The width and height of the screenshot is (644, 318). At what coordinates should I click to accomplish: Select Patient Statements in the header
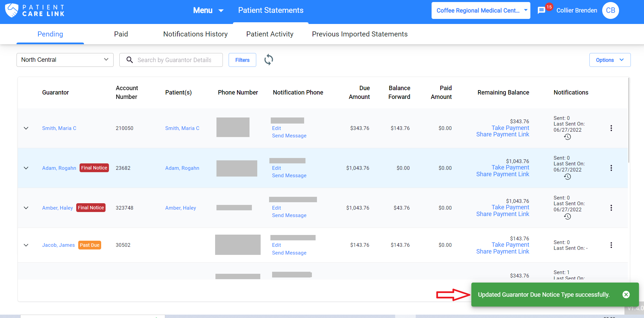click(x=271, y=10)
